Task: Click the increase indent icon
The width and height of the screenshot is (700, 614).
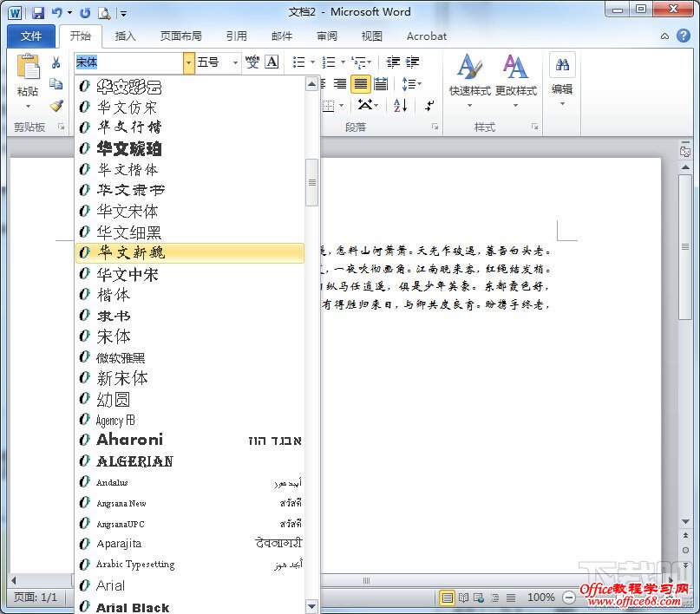Action: 413,62
